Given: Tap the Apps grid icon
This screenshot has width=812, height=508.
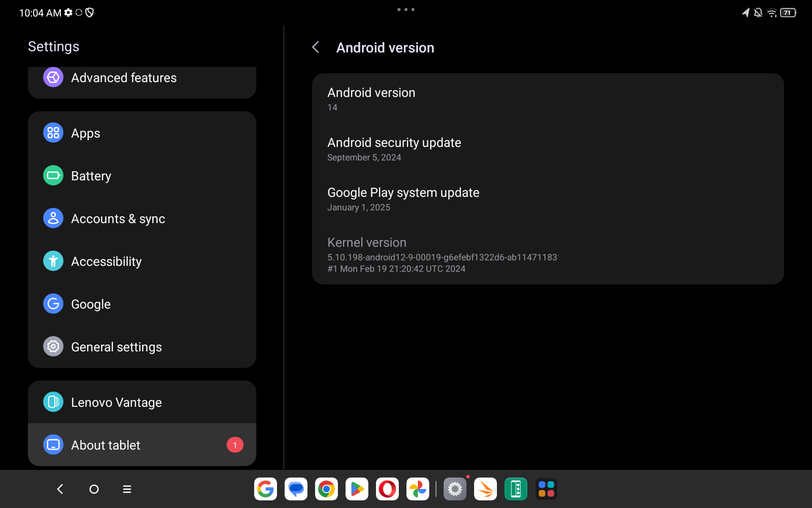Looking at the screenshot, I should (x=53, y=133).
